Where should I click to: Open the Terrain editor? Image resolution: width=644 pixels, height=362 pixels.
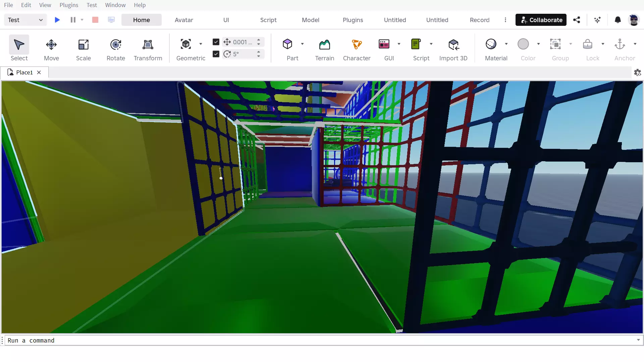pyautogui.click(x=325, y=49)
